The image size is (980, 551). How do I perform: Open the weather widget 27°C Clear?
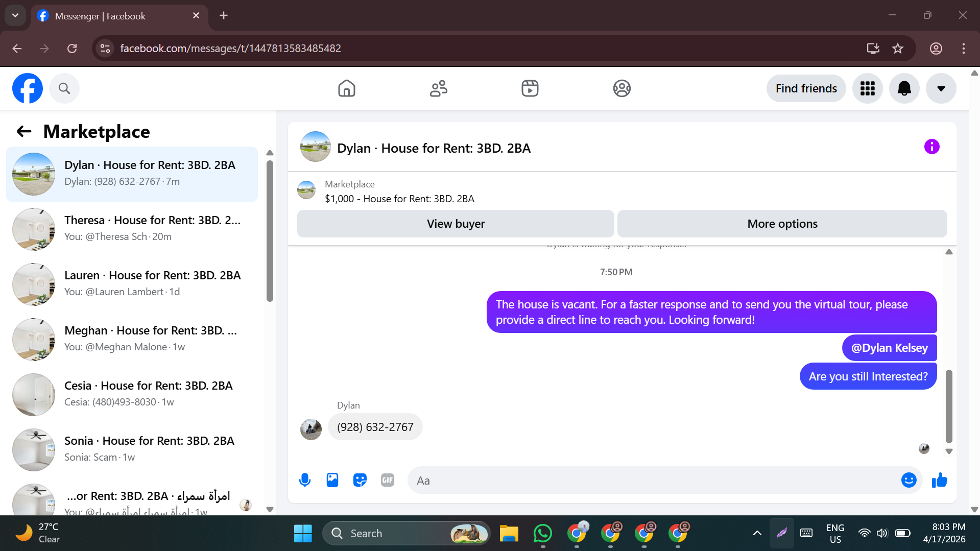[x=38, y=533]
